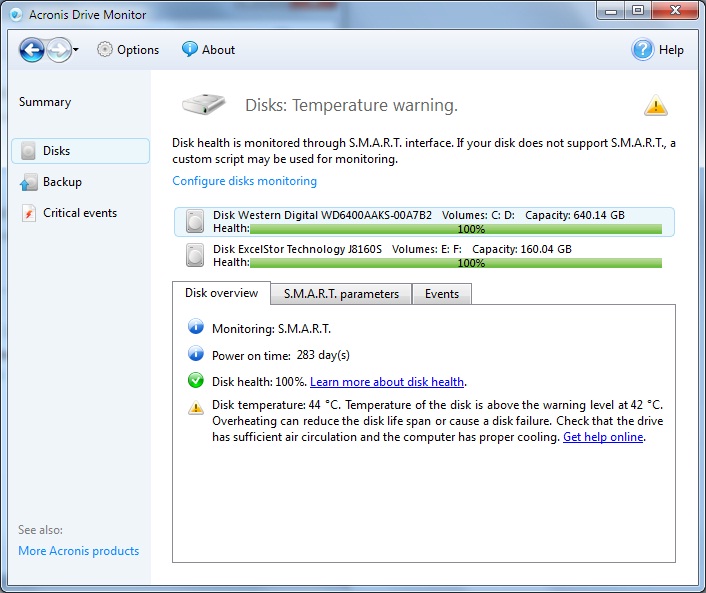Switch to the S.M.A.R.T. parameters tab
Screen dimensions: 706x593
341,294
